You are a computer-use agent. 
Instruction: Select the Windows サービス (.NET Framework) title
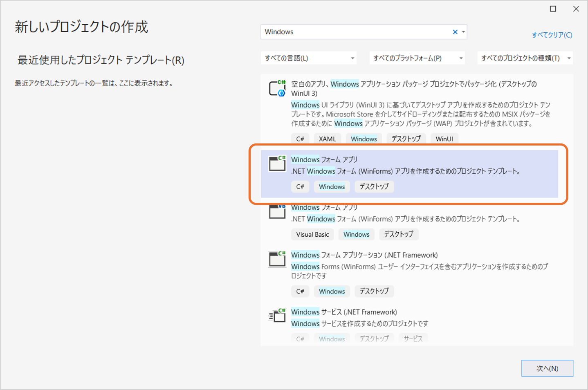(344, 312)
